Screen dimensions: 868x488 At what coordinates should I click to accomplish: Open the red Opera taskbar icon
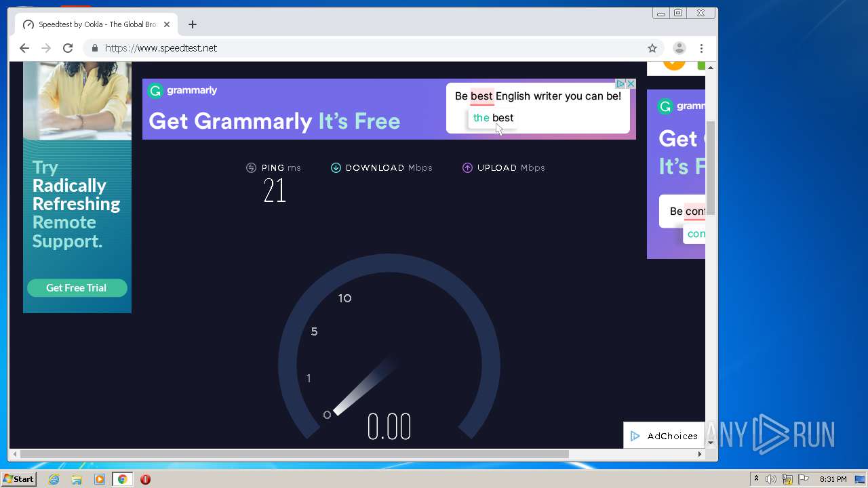pos(145,479)
